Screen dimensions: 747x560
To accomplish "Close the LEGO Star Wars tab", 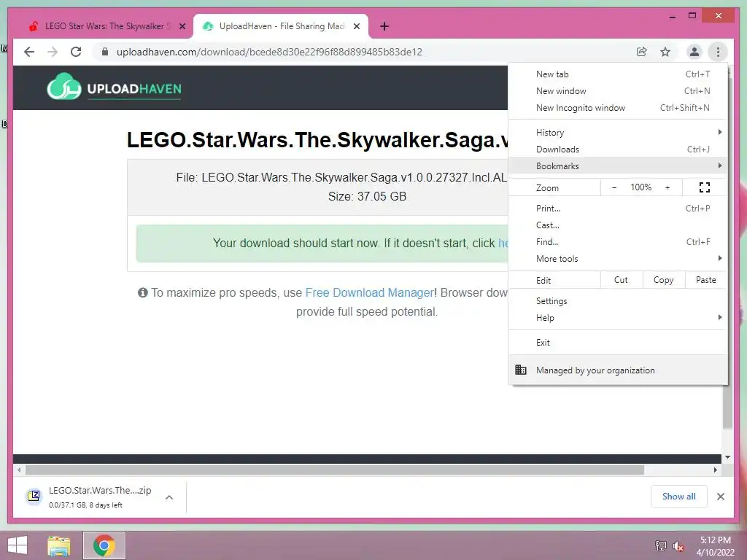I will [x=182, y=26].
